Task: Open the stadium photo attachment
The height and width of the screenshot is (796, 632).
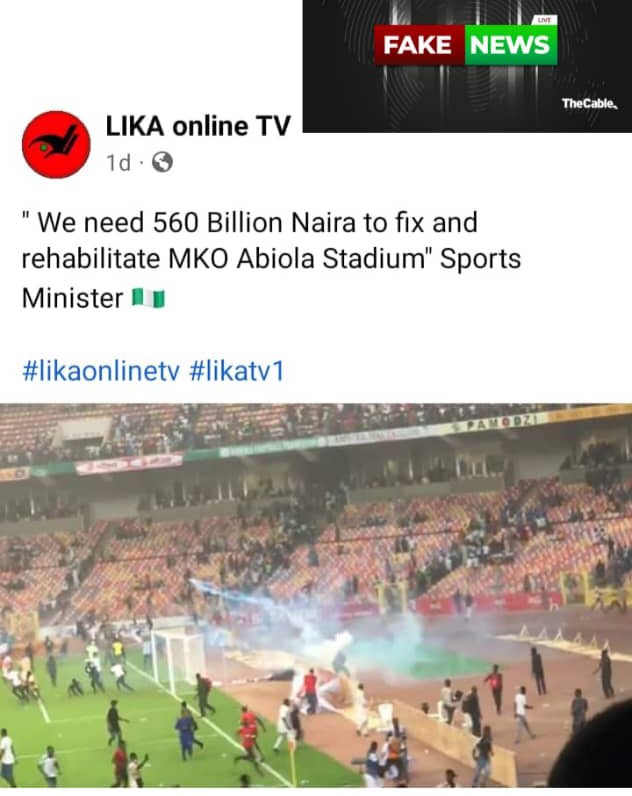Action: (316, 595)
